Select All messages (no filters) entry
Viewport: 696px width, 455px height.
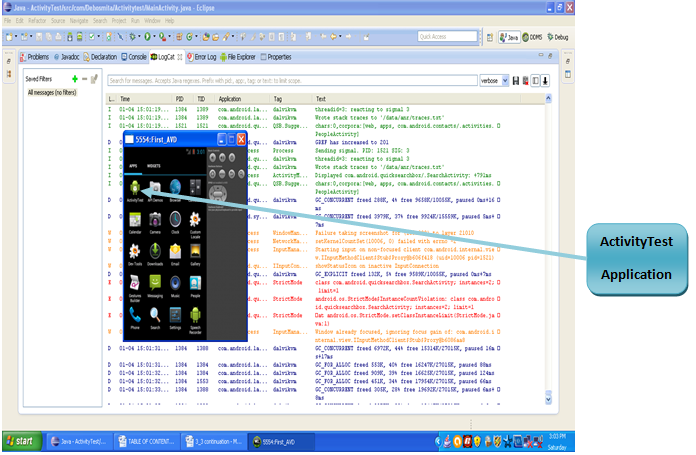click(x=52, y=92)
